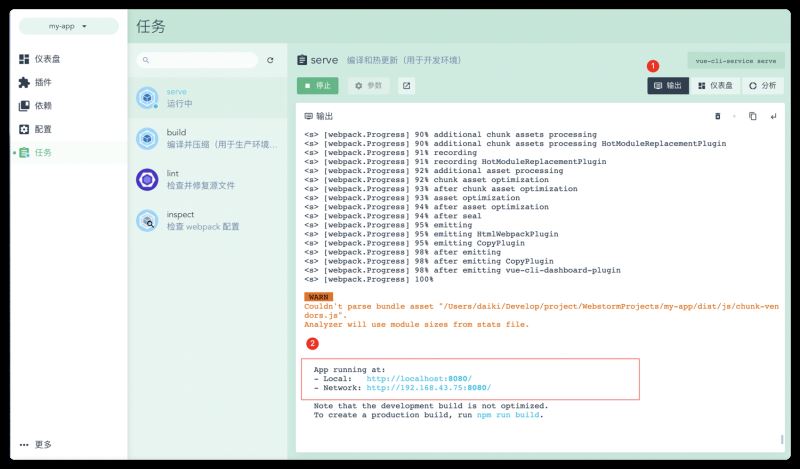Click the build task cube icon
Screen dimensions: 800x469
[x=147, y=138]
